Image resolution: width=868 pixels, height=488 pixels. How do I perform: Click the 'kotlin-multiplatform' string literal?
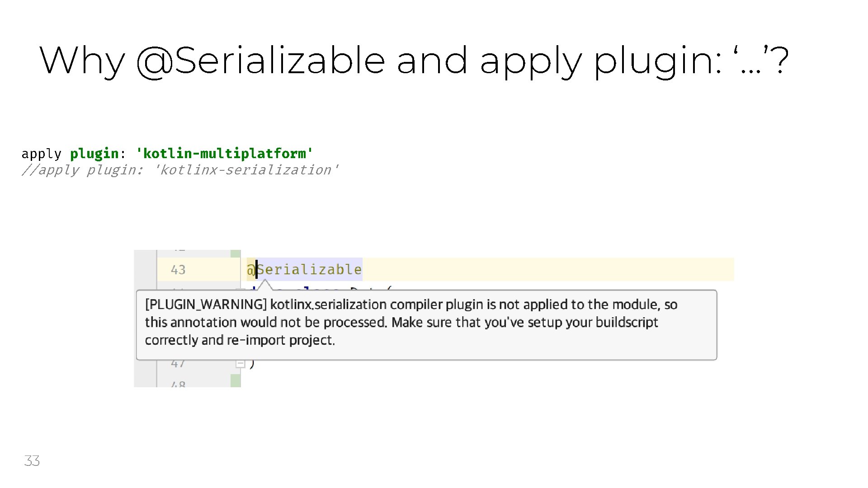point(224,154)
